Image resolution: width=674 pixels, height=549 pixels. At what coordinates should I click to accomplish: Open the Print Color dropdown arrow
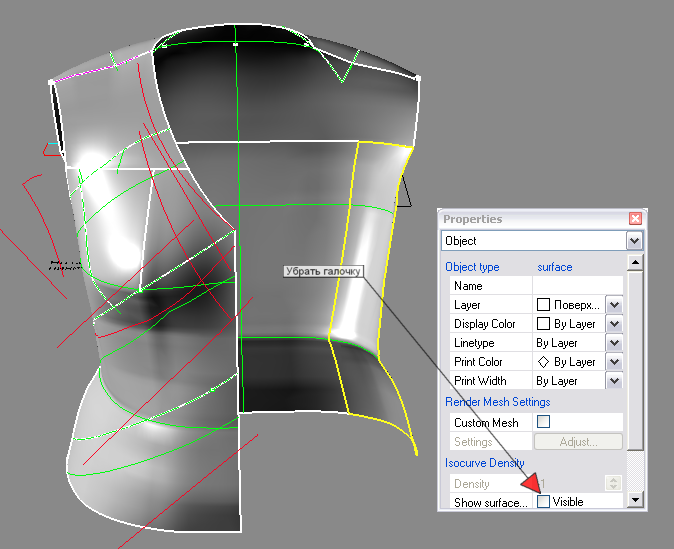click(x=614, y=362)
